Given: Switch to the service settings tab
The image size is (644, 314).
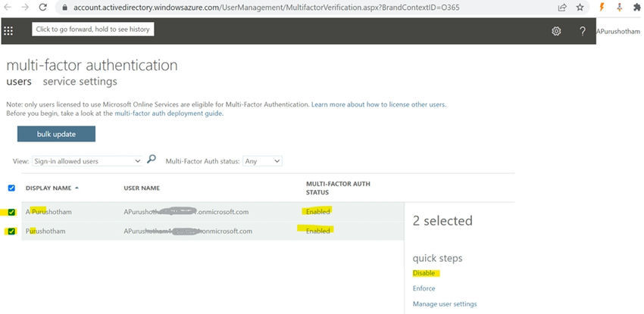Looking at the screenshot, I should 80,82.
